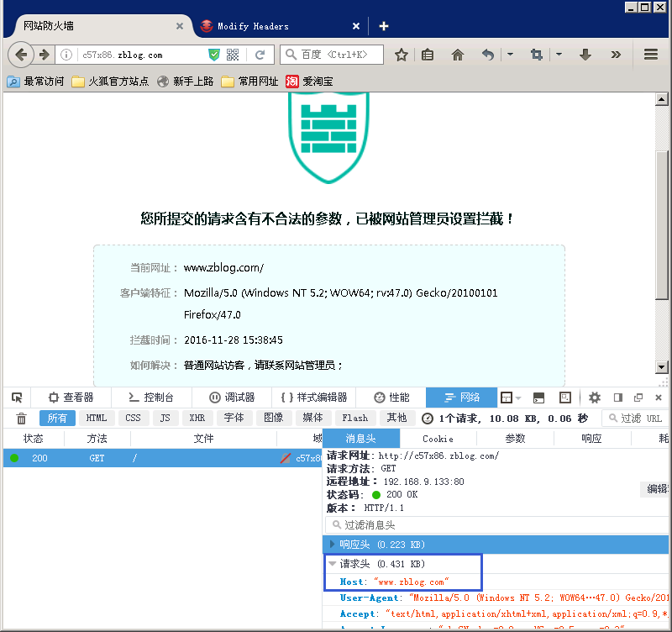Open the screenshot tool dropdown arrow

pos(559,55)
